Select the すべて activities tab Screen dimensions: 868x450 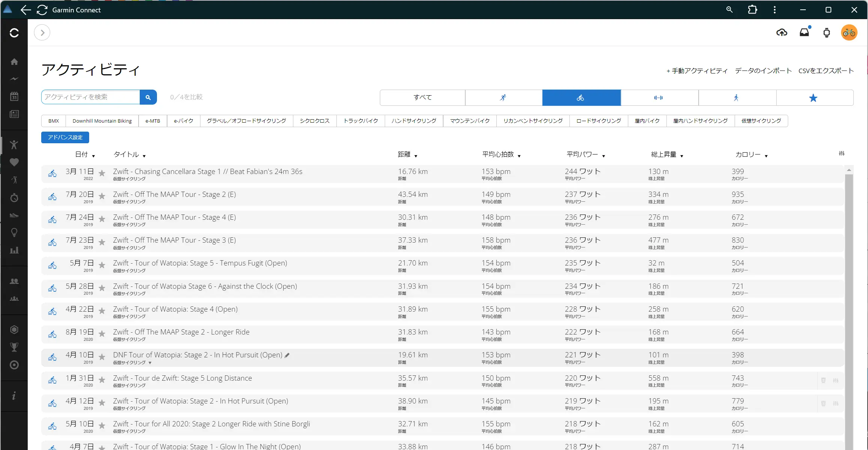click(x=423, y=97)
